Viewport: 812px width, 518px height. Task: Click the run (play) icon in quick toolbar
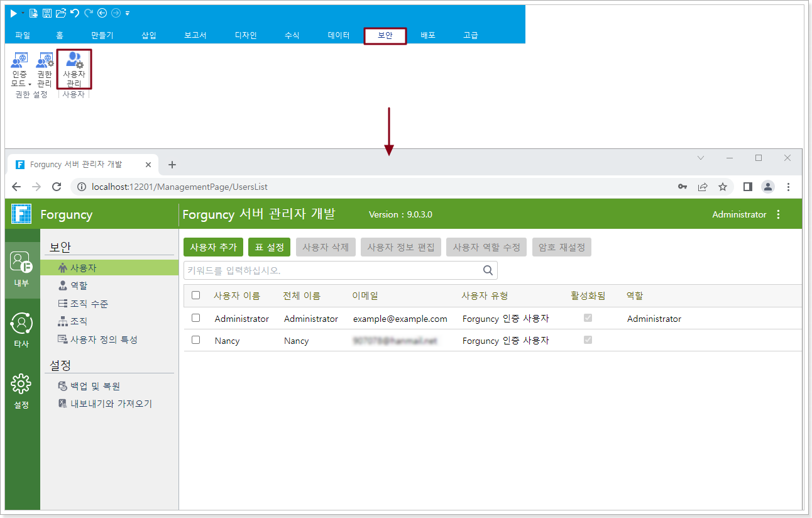14,13
